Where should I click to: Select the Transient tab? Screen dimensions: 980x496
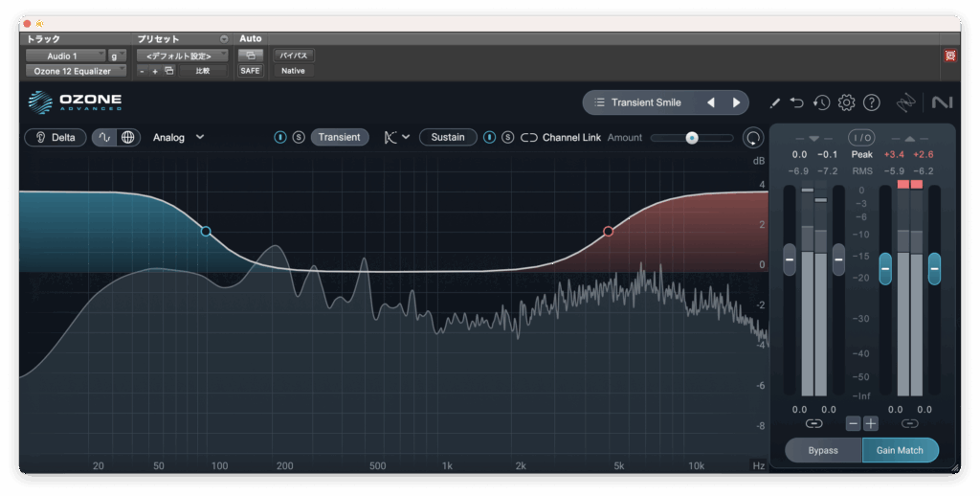pos(339,137)
